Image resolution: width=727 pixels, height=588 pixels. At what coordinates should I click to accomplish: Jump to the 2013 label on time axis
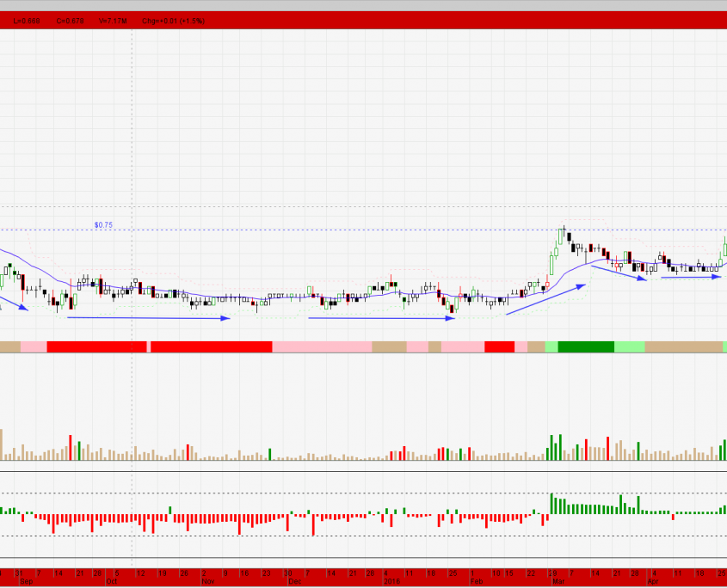click(x=391, y=582)
